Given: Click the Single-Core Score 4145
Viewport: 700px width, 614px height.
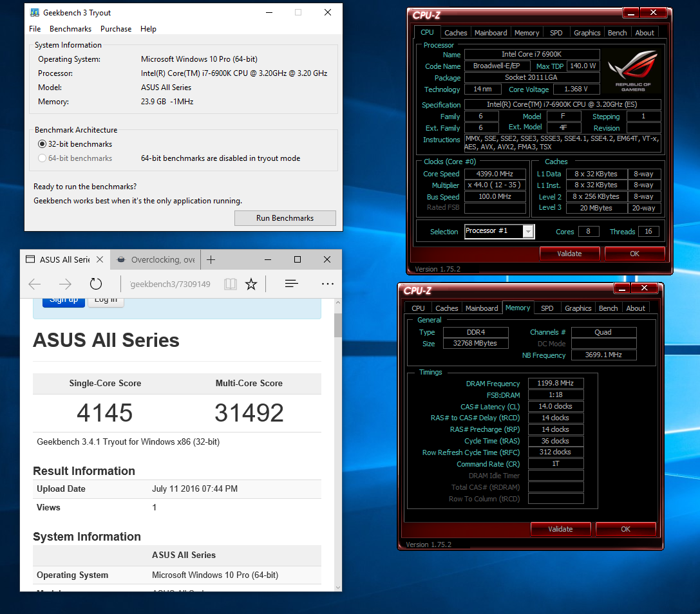Looking at the screenshot, I should click(x=105, y=413).
